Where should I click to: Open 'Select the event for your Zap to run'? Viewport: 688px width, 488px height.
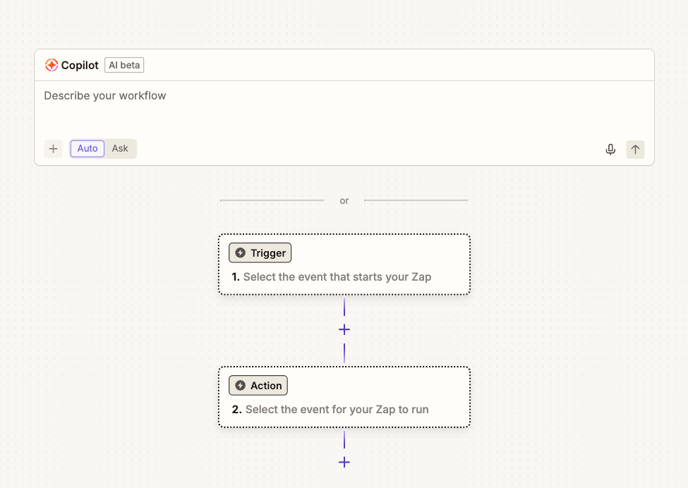337,410
